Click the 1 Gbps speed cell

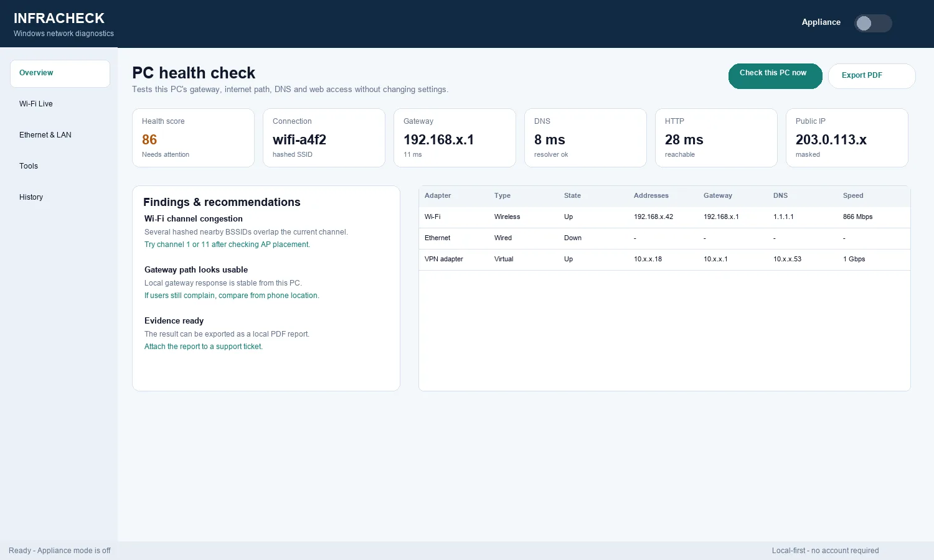[x=854, y=259]
